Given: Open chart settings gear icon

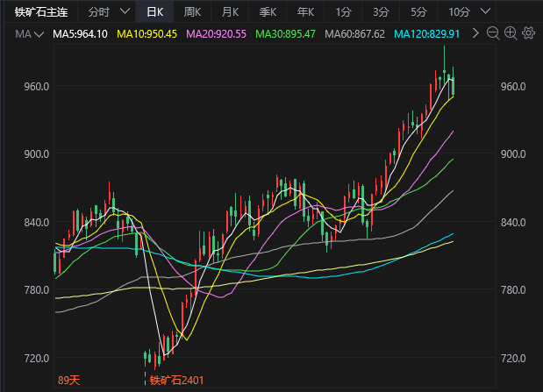Looking at the screenshot, I should [528, 33].
